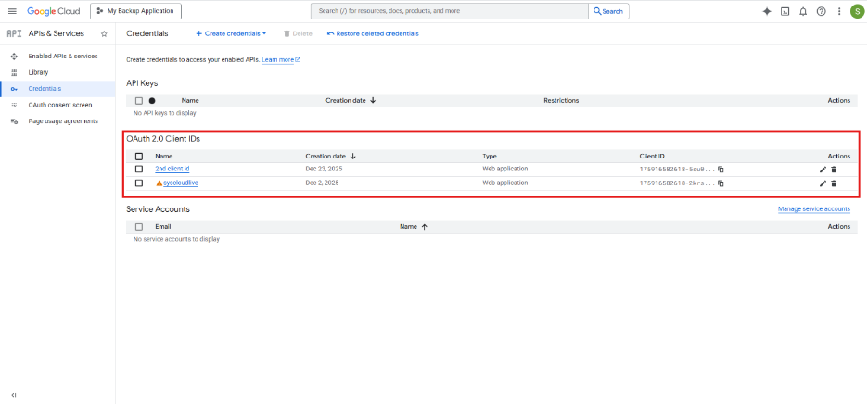Go to Enabled APIs & services
The height and width of the screenshot is (404, 868).
tap(63, 57)
